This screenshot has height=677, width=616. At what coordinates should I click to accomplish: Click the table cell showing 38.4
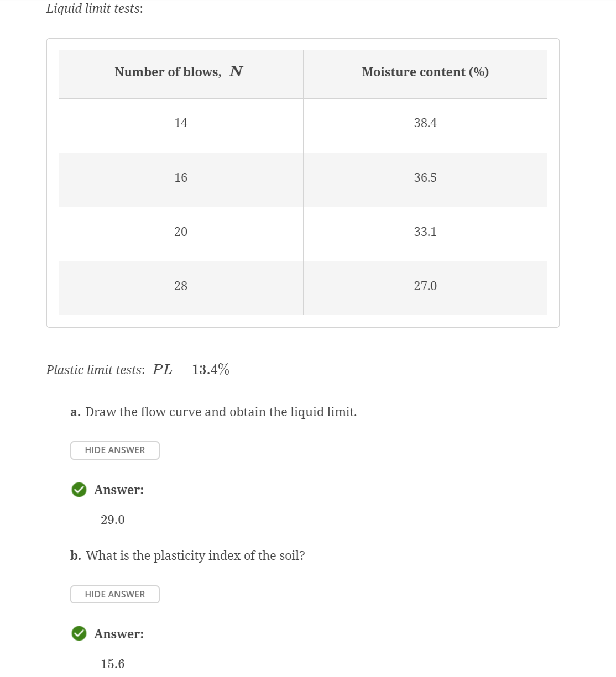pos(425,123)
